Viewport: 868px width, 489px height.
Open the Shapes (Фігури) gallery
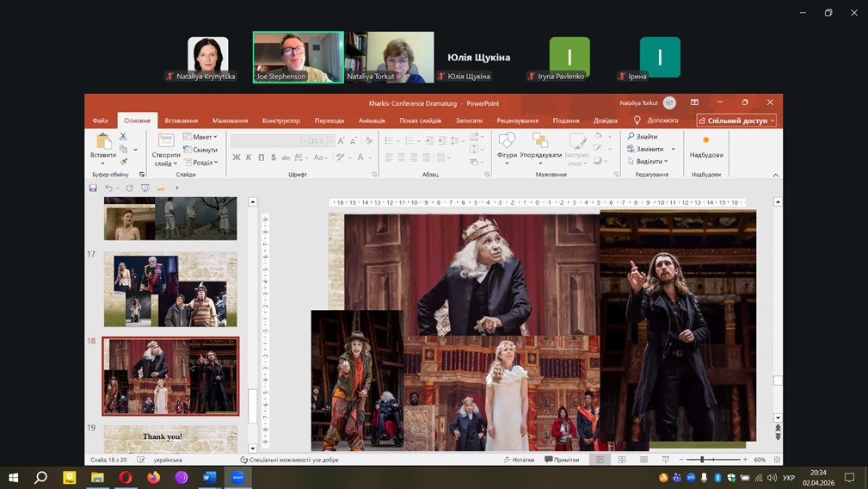pyautogui.click(x=507, y=142)
